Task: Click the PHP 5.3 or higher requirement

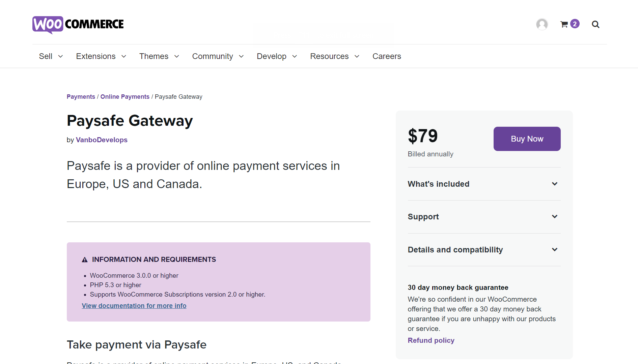Action: [115, 285]
